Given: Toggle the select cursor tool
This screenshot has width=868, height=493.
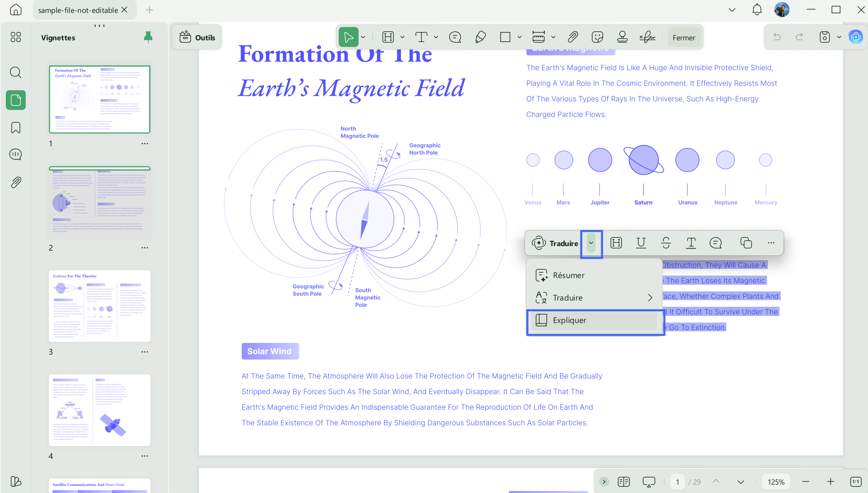Looking at the screenshot, I should click(348, 37).
